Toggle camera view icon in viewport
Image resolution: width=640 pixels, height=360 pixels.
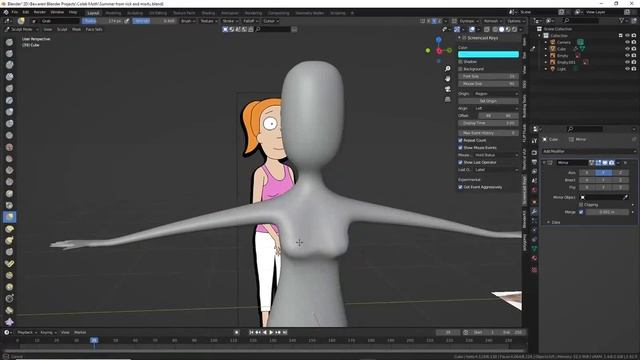[448, 89]
